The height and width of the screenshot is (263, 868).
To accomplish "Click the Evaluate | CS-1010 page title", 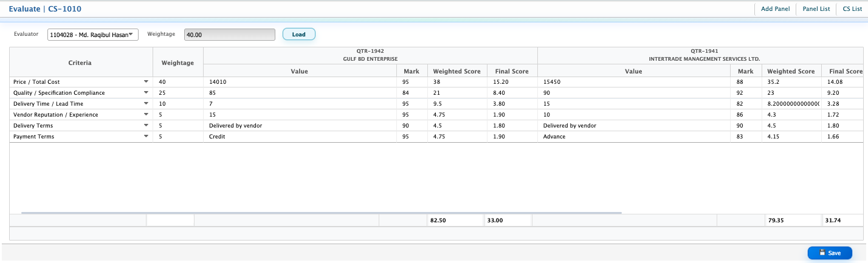I will click(45, 9).
